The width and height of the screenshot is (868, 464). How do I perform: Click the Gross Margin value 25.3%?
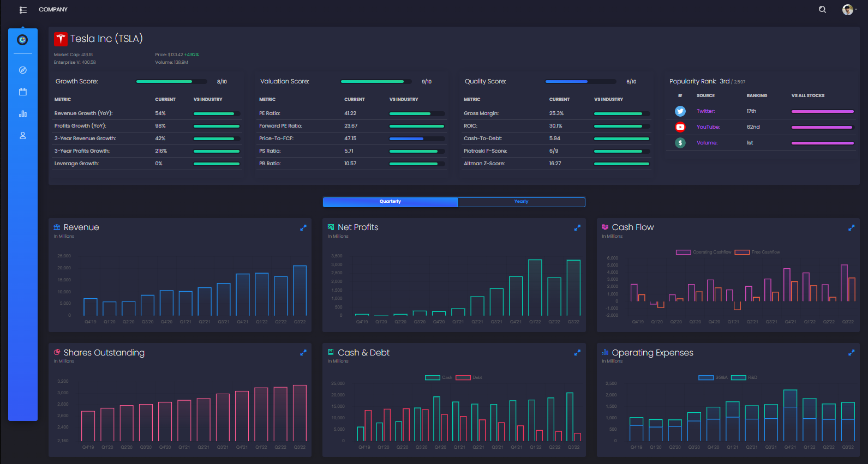[556, 113]
